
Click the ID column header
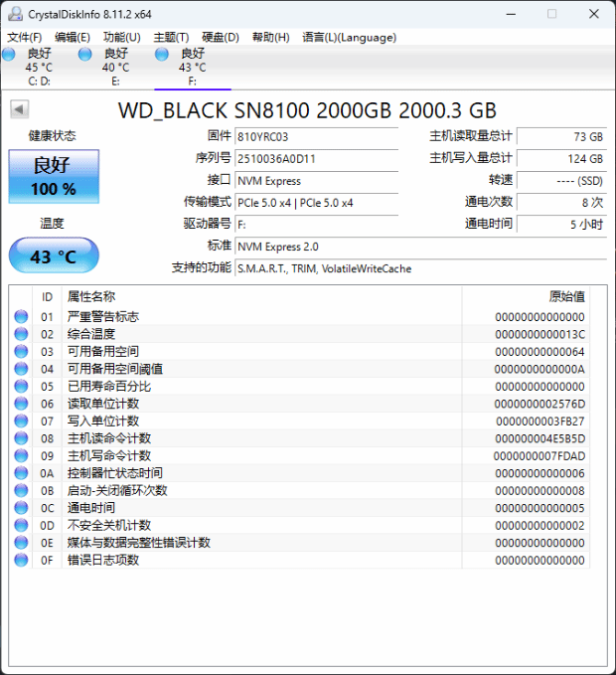[x=48, y=296]
